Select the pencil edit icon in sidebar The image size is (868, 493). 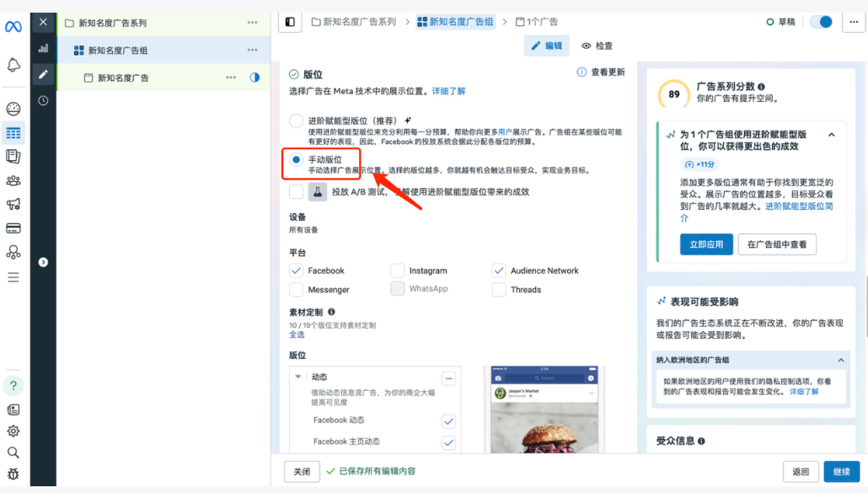coord(43,74)
